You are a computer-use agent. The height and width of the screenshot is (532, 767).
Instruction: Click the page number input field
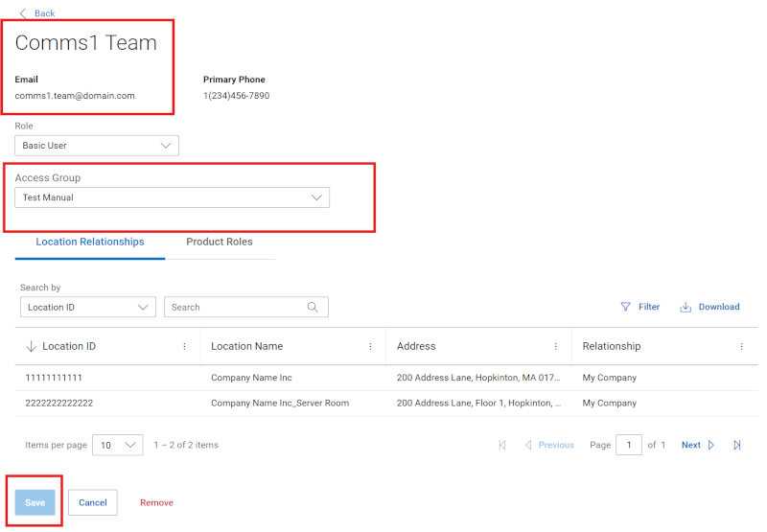(x=629, y=445)
